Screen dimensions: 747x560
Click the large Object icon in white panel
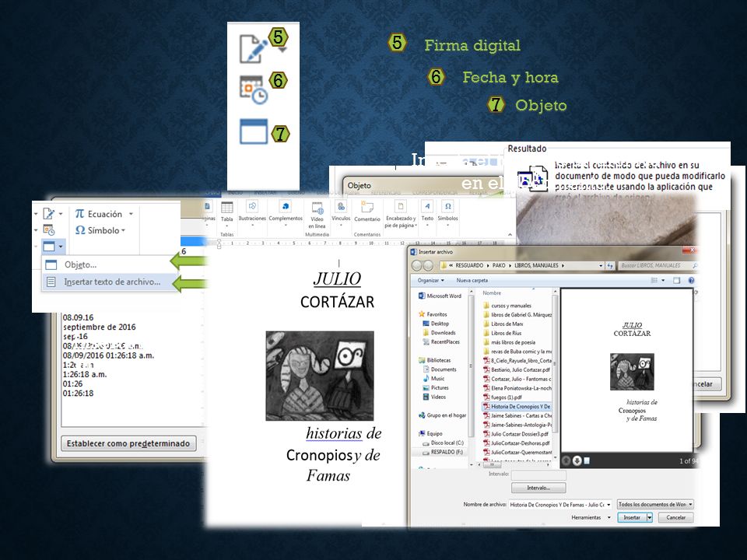point(254,131)
